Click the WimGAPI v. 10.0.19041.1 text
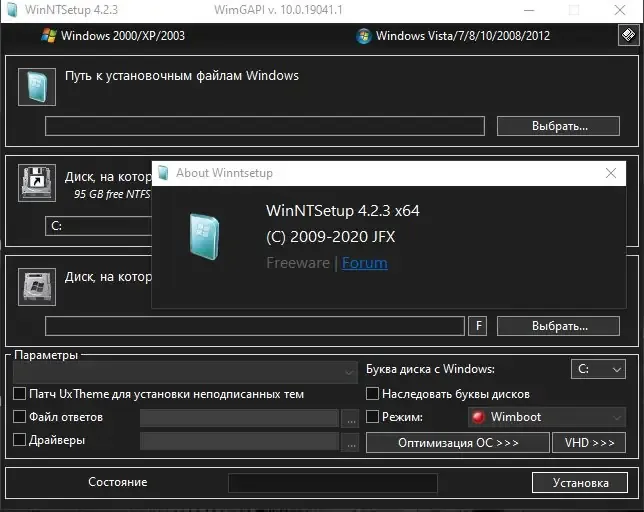 coord(278,10)
